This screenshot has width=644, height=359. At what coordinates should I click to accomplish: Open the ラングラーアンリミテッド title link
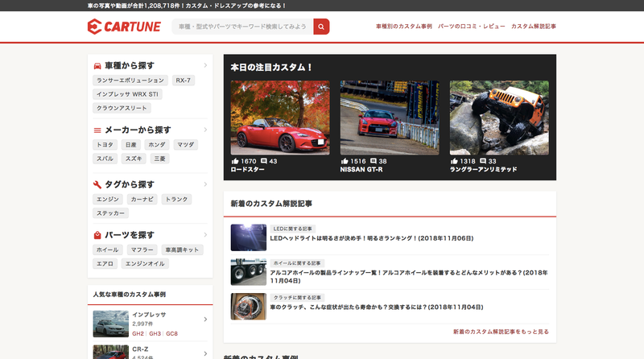click(484, 169)
